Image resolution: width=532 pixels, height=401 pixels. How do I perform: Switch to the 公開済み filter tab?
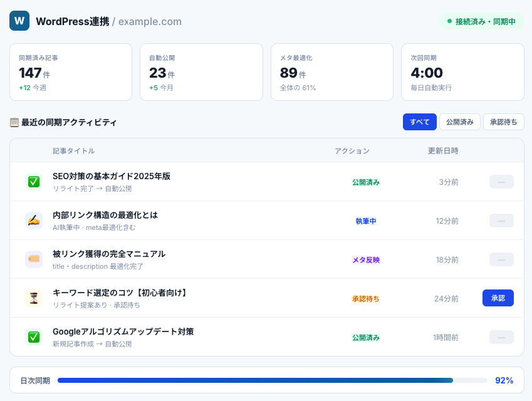[460, 122]
